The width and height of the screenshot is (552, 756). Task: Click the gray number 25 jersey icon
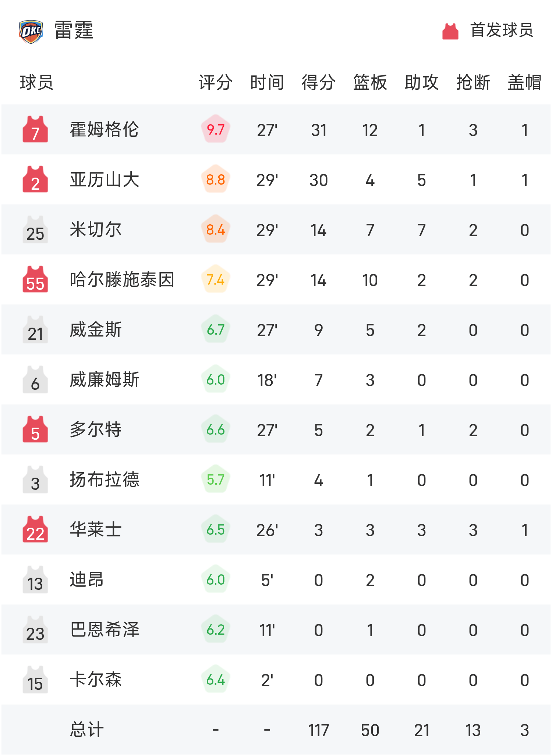(x=35, y=229)
